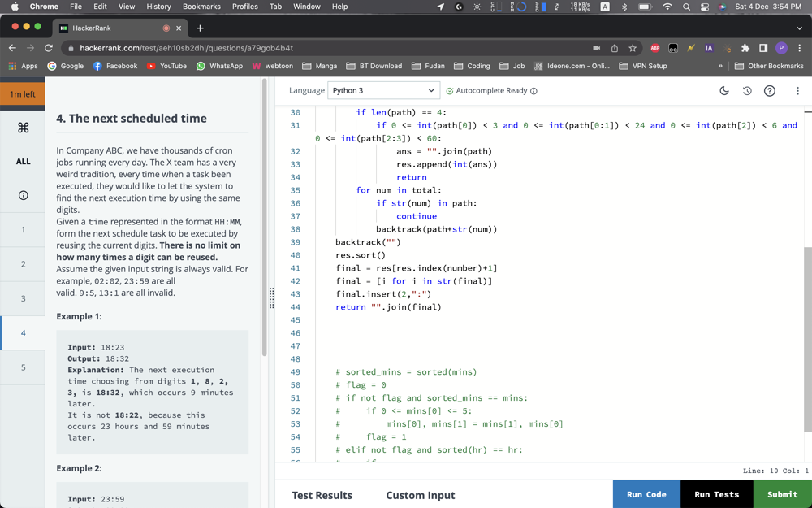This screenshot has width=812, height=508.
Task: Click the Autocomplete Ready info icon
Action: coord(534,91)
